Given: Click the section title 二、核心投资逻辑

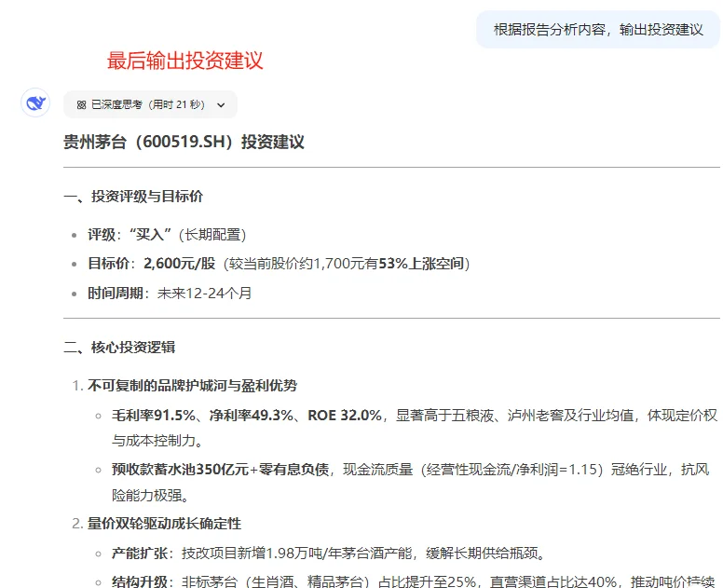Looking at the screenshot, I should tap(119, 348).
